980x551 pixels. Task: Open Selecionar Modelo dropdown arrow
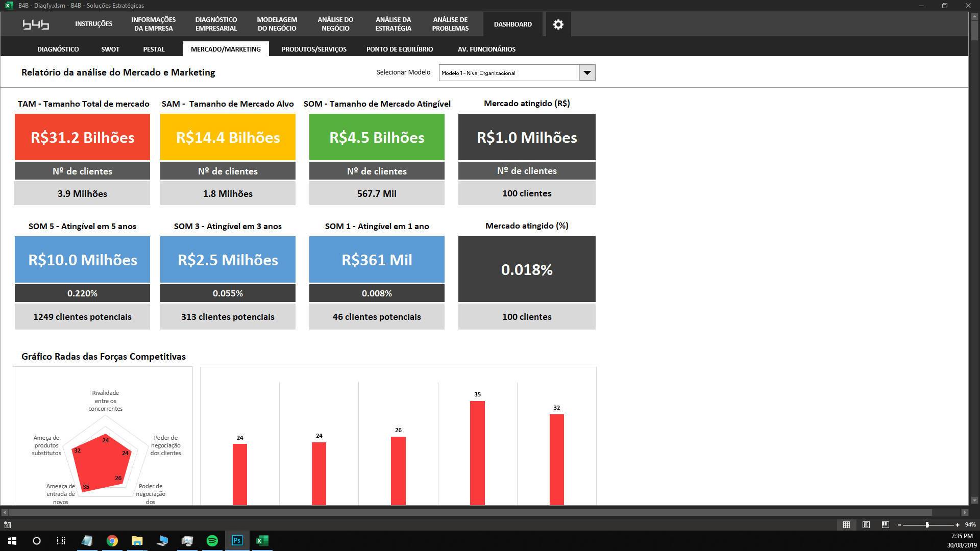587,73
